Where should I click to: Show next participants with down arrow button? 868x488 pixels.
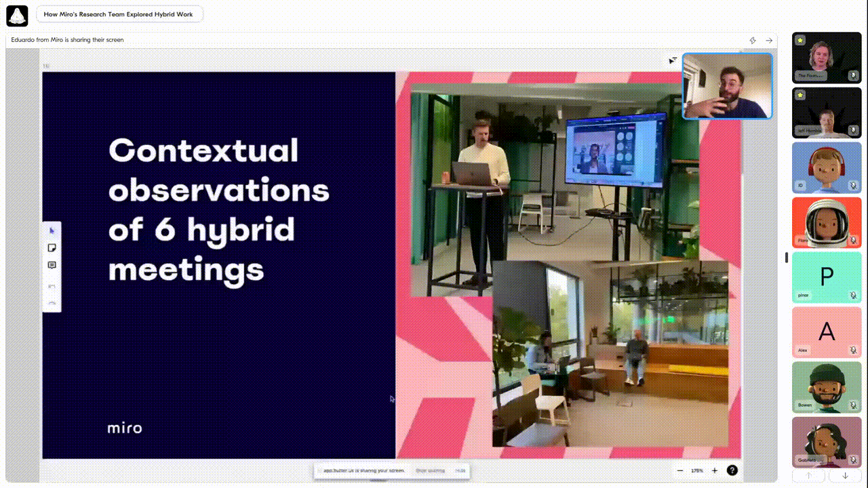pyautogui.click(x=845, y=476)
